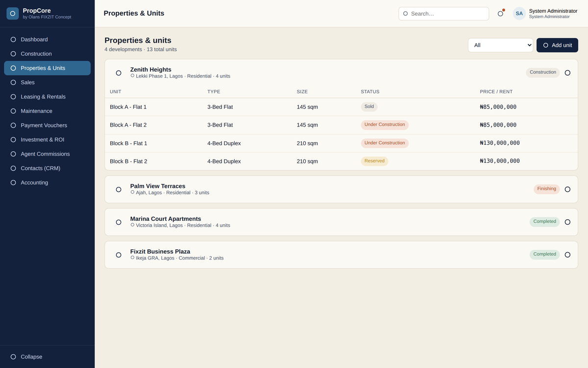Click the icon right of Marina Court's Completed badge
Image resolution: width=588 pixels, height=368 pixels.
(x=567, y=222)
